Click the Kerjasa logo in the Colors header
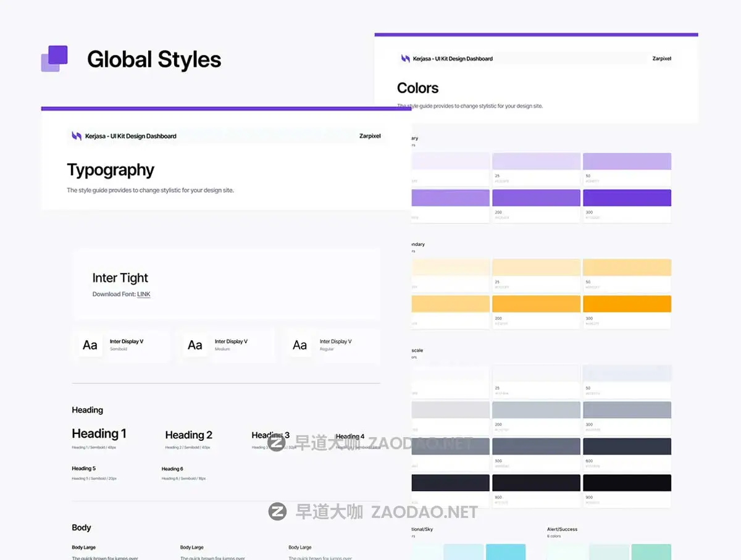741x560 pixels. [405, 59]
